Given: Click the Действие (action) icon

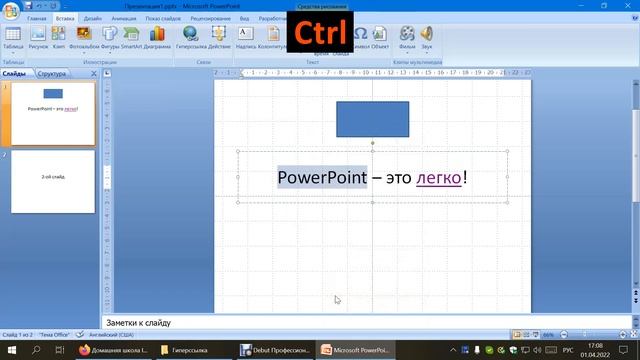Looking at the screenshot, I should pos(219,33).
